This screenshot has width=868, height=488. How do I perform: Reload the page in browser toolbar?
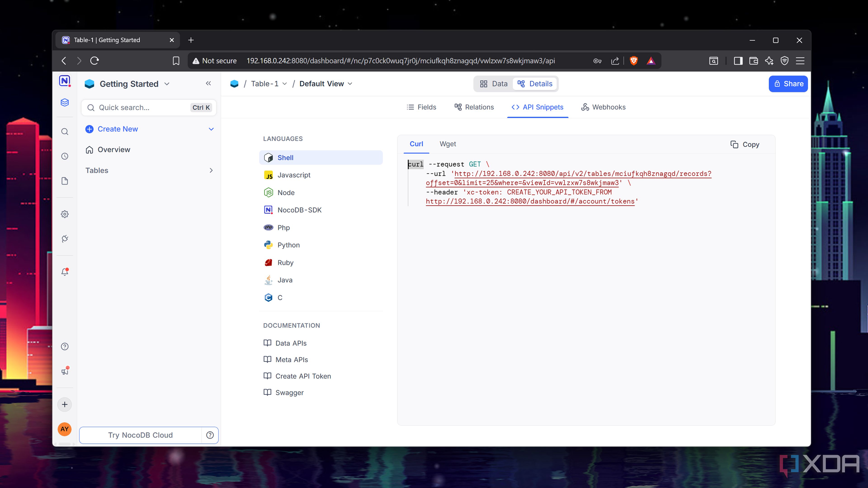[x=94, y=61]
